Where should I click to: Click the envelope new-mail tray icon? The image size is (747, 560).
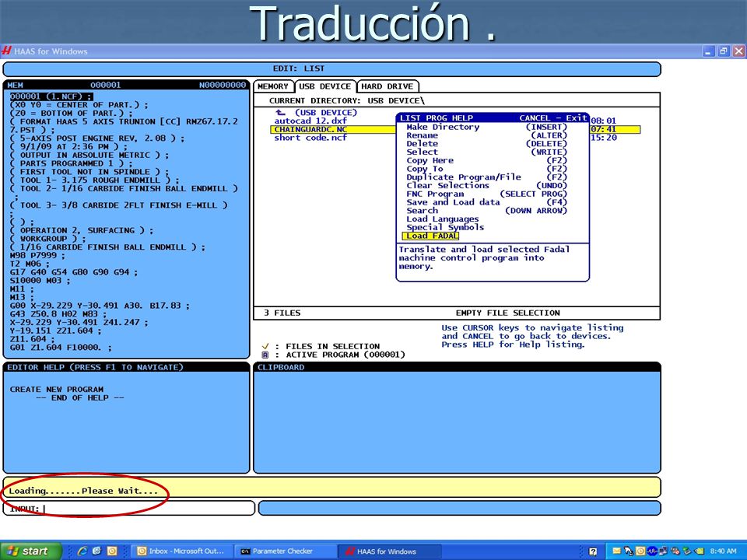[x=616, y=551]
